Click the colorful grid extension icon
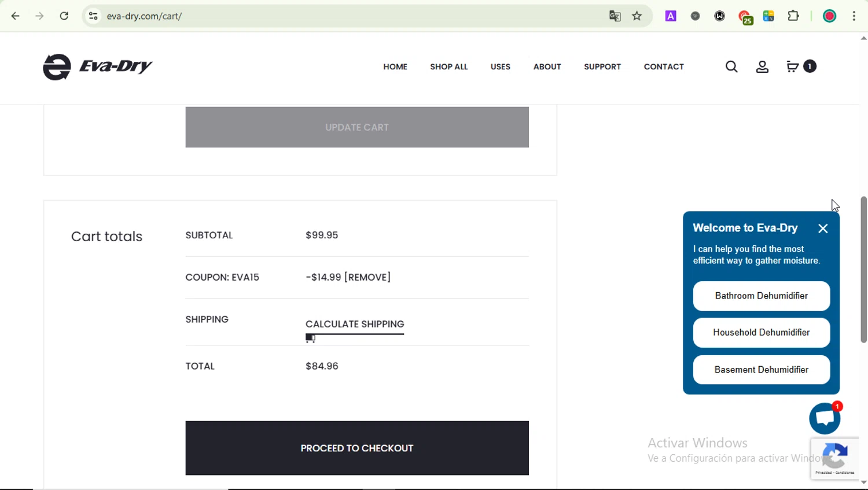 click(x=768, y=16)
